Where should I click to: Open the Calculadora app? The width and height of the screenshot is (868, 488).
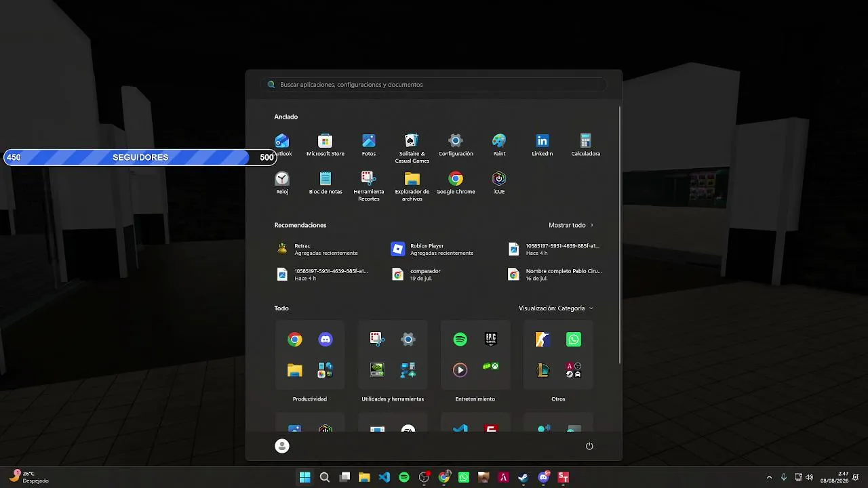pyautogui.click(x=586, y=144)
